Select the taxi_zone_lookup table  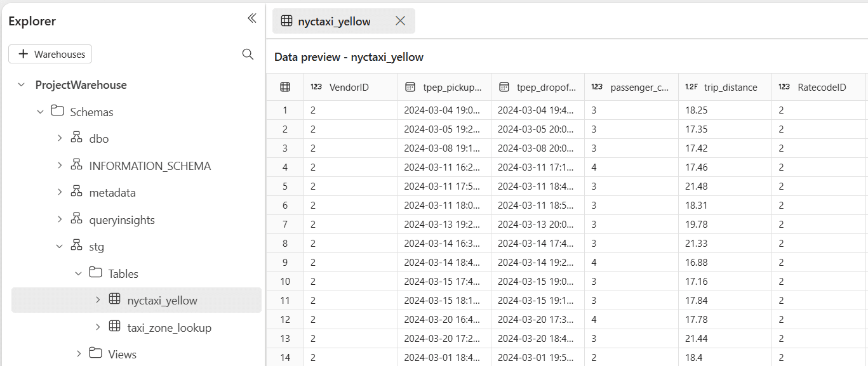(170, 328)
